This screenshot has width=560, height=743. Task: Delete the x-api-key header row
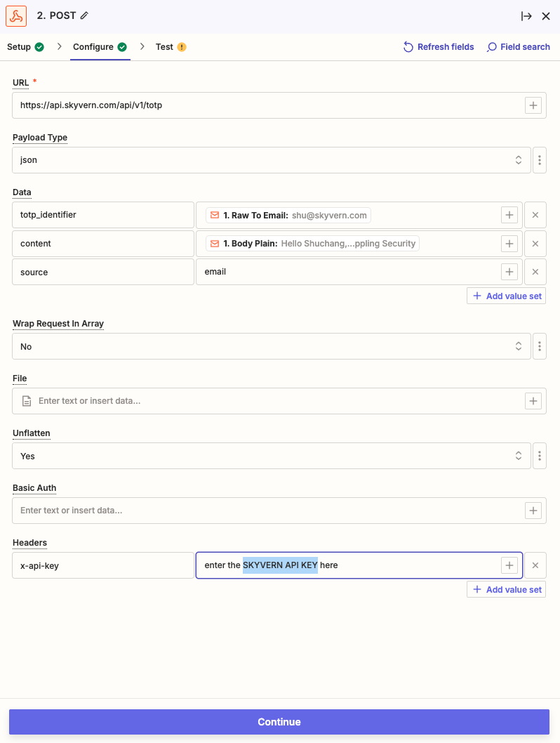(535, 565)
